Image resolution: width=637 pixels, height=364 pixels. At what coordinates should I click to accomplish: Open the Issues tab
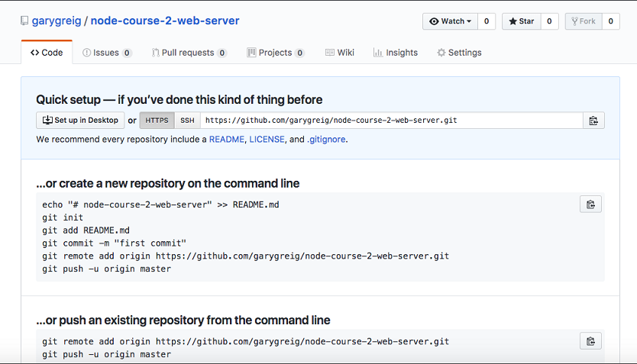pyautogui.click(x=106, y=53)
